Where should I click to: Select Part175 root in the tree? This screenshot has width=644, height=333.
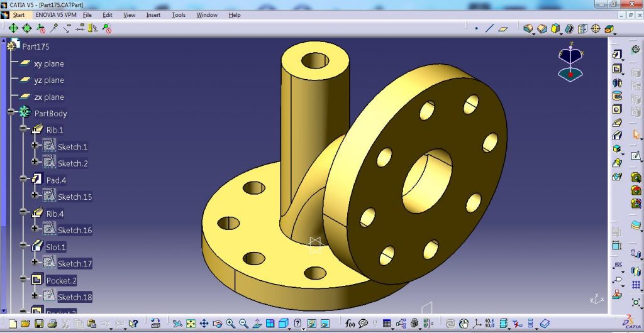tap(36, 46)
